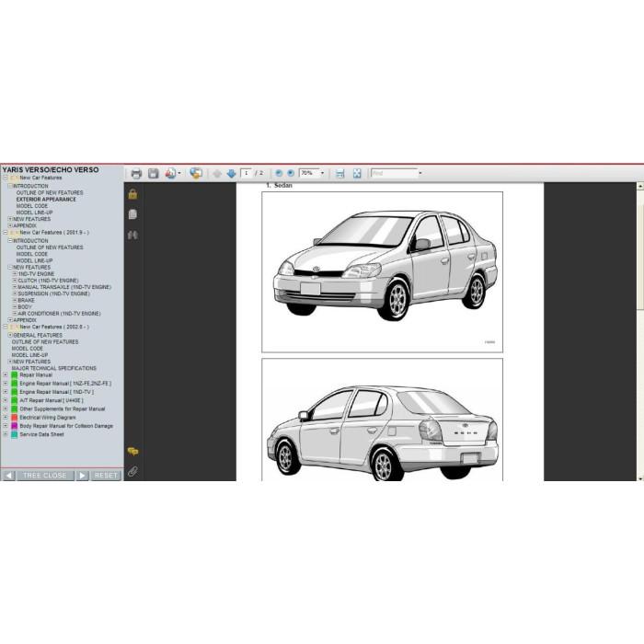The height and width of the screenshot is (644, 644).
Task: Save a copy using the floppy disk icon
Action: pos(154,173)
